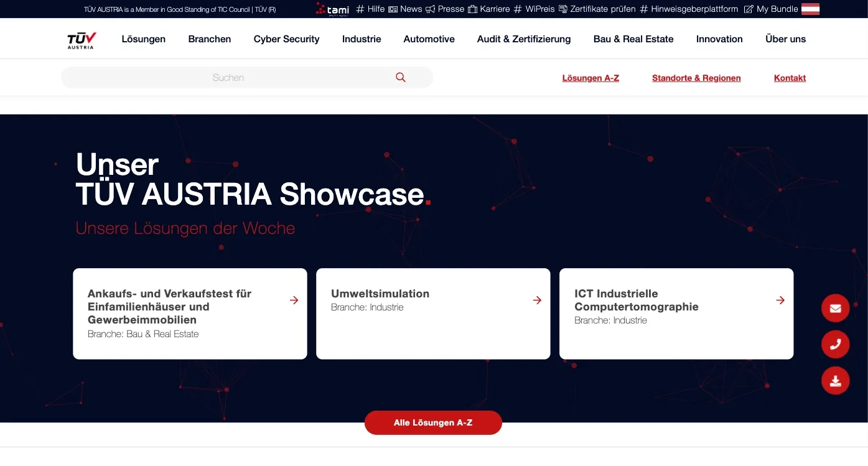Open the Hinweisgeberplattform link

pyautogui.click(x=693, y=9)
